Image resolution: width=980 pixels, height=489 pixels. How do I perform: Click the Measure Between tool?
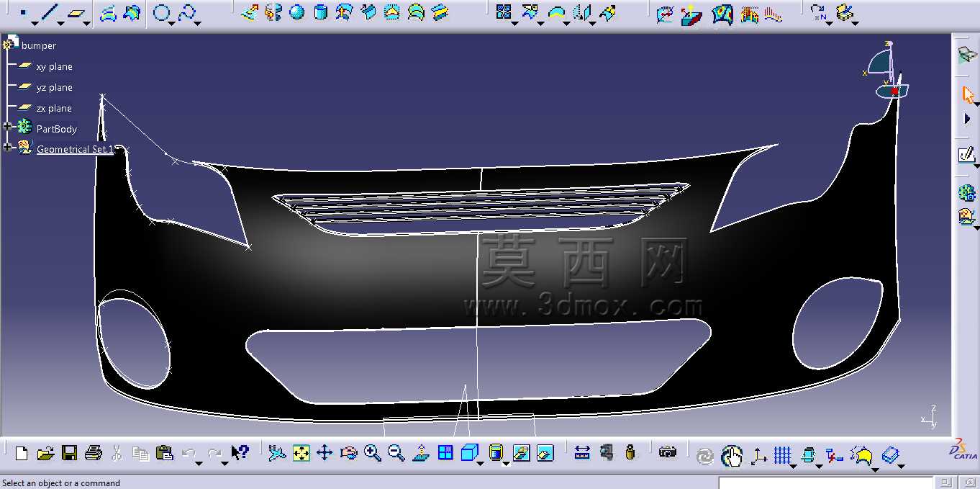pos(582,453)
